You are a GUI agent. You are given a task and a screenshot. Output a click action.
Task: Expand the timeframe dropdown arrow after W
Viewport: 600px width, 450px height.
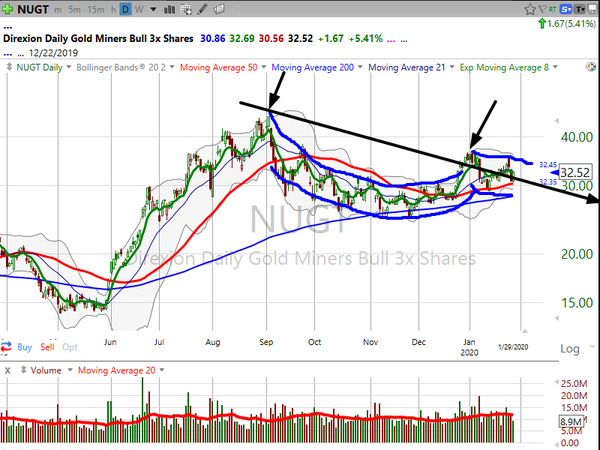(x=153, y=10)
